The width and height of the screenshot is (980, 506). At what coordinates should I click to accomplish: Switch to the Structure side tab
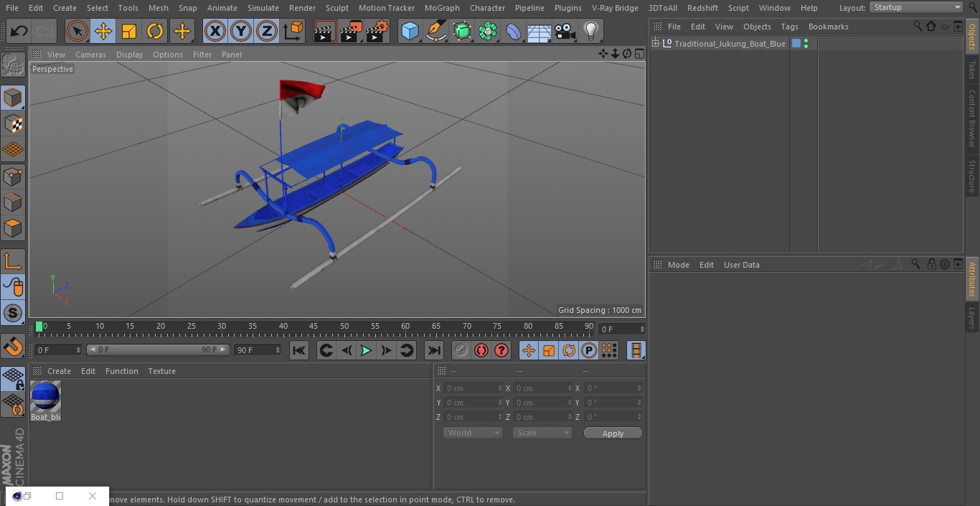(972, 176)
